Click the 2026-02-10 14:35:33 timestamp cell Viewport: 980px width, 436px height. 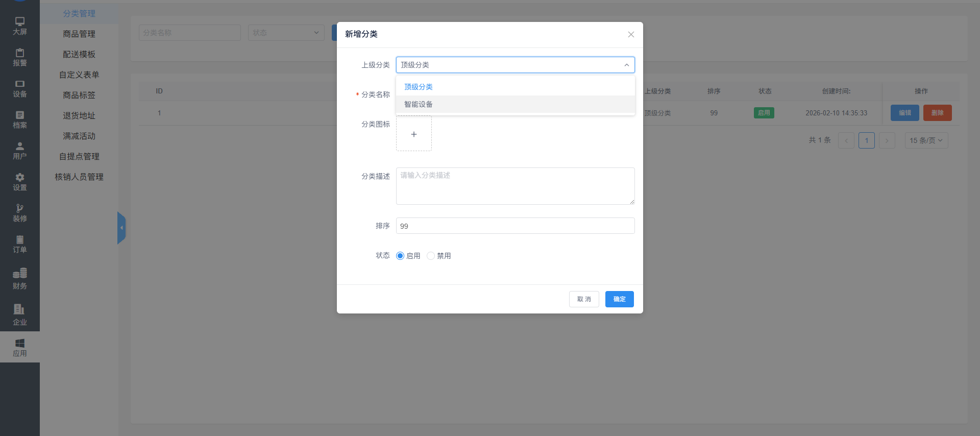[x=837, y=113]
